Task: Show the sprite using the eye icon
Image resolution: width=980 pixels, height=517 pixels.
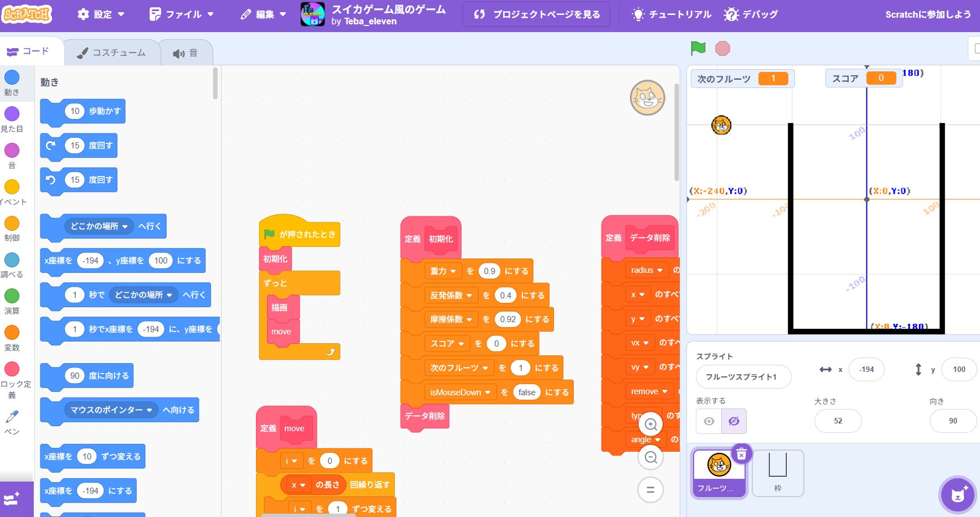Action: coord(709,421)
